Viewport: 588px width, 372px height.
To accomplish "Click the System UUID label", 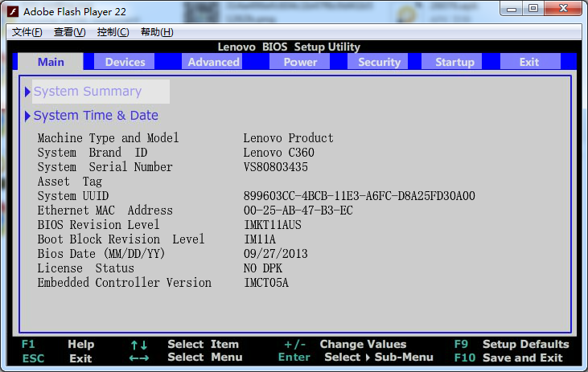I will [72, 196].
